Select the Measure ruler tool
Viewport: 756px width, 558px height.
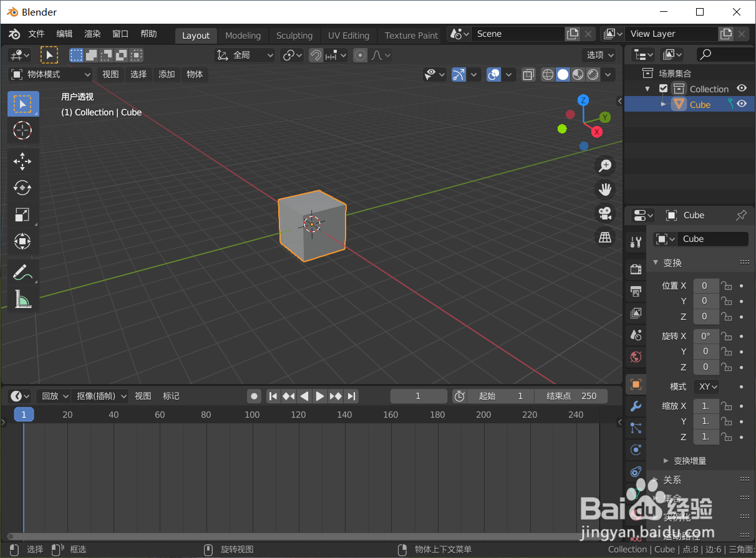click(23, 299)
